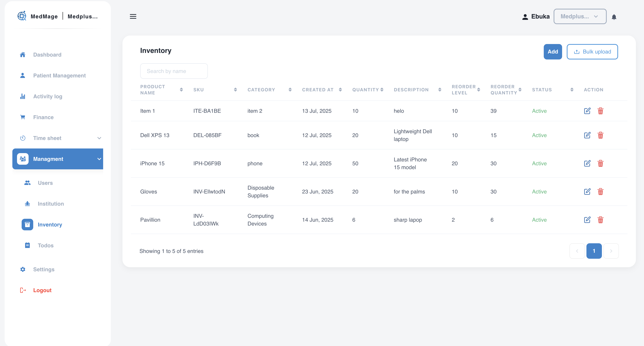644x346 pixels.
Task: Delete the Gloves inventory item
Action: point(601,192)
